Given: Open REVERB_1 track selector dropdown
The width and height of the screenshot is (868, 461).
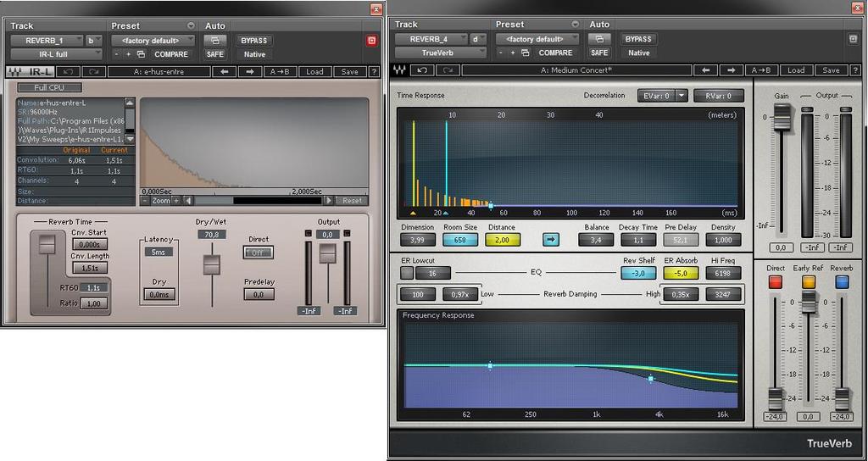Looking at the screenshot, I should [x=47, y=41].
